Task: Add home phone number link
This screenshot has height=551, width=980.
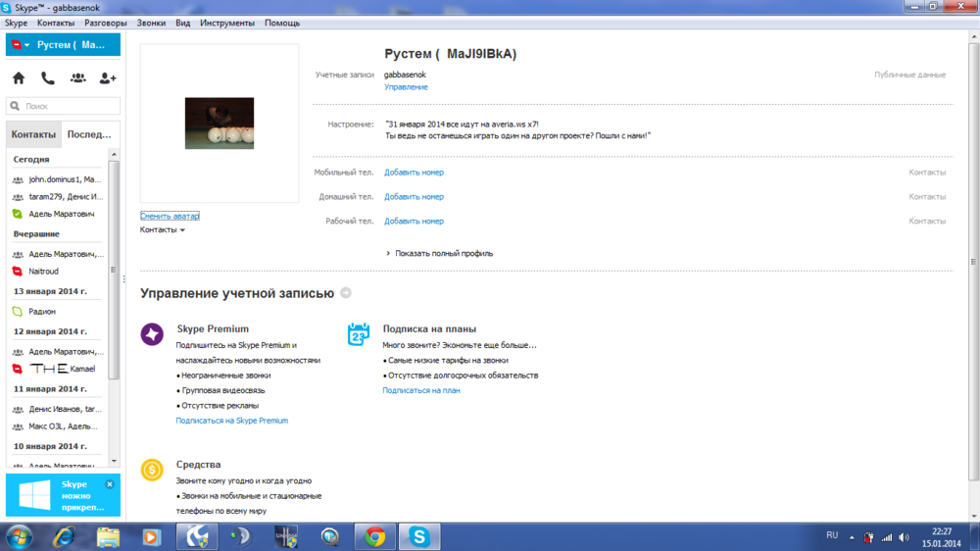Action: click(x=414, y=196)
